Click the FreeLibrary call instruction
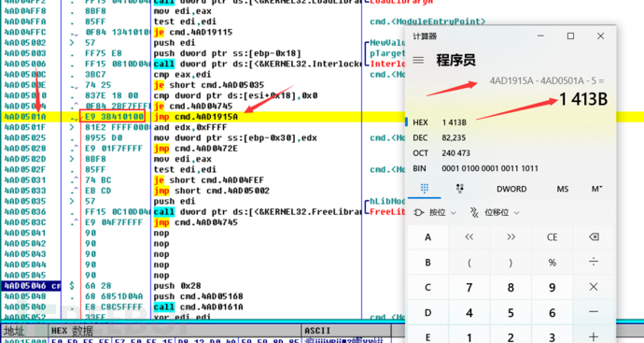The height and width of the screenshot is (343, 644). tap(257, 212)
